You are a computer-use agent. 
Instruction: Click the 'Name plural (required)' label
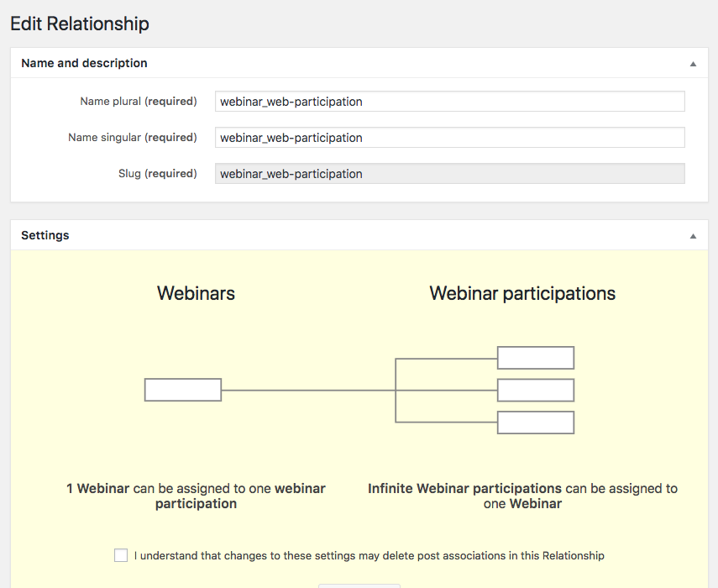pyautogui.click(x=139, y=101)
